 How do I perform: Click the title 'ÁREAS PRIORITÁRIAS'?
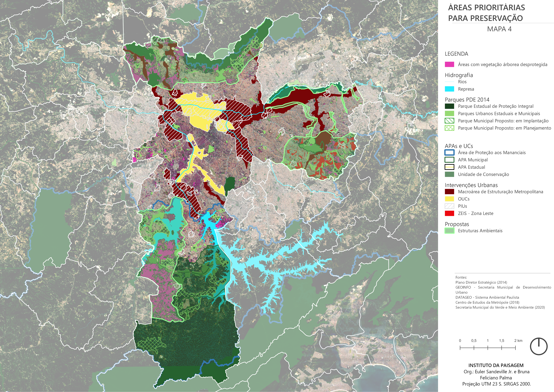point(486,7)
